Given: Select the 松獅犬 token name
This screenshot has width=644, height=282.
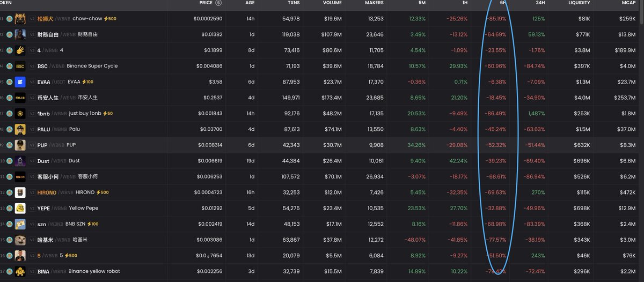Looking at the screenshot, I should coord(45,19).
